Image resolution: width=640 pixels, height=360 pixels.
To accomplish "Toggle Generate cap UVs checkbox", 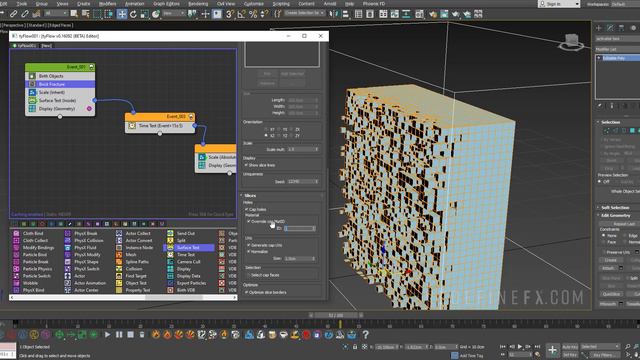I will point(249,245).
